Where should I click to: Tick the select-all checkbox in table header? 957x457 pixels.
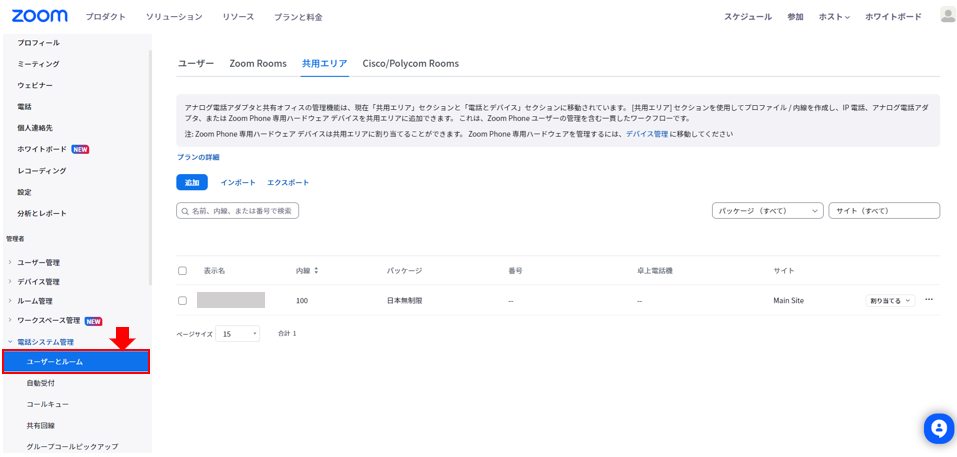point(182,270)
